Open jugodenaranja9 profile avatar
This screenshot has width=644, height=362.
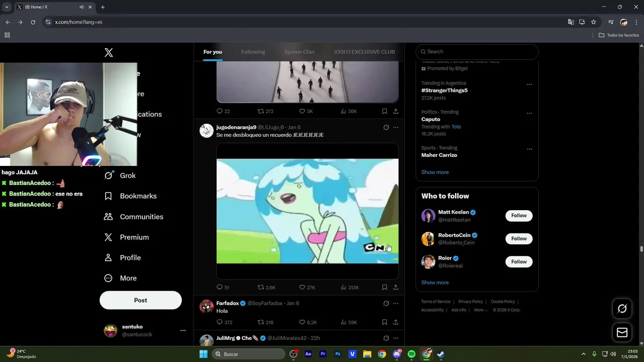[207, 131]
